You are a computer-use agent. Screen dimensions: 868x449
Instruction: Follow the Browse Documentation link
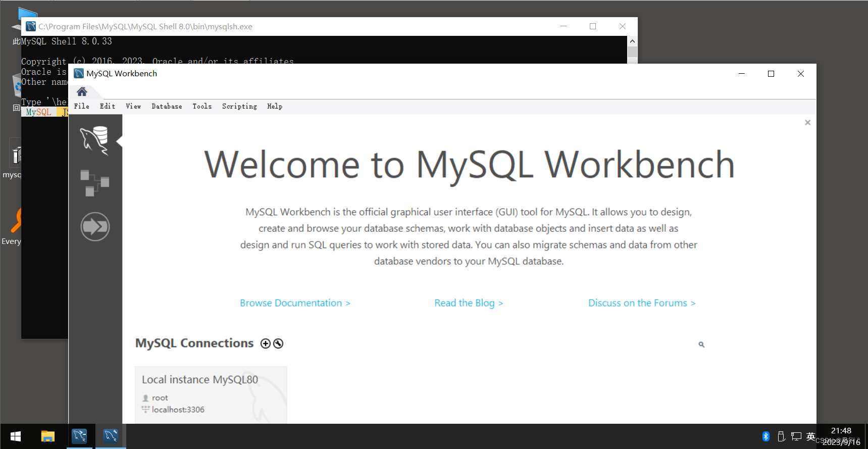click(295, 303)
